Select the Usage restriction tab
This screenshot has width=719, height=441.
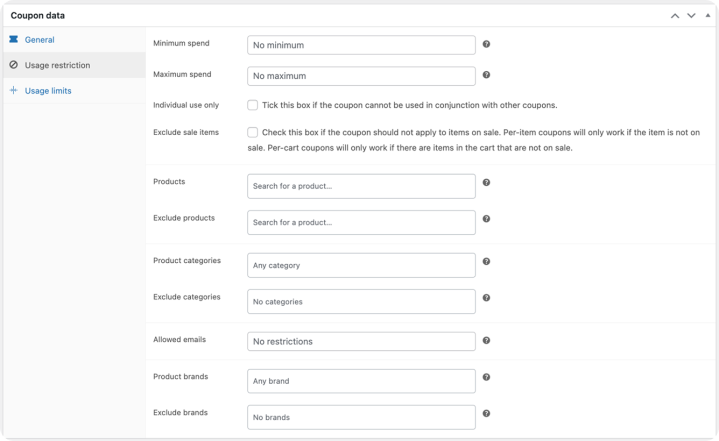[57, 65]
